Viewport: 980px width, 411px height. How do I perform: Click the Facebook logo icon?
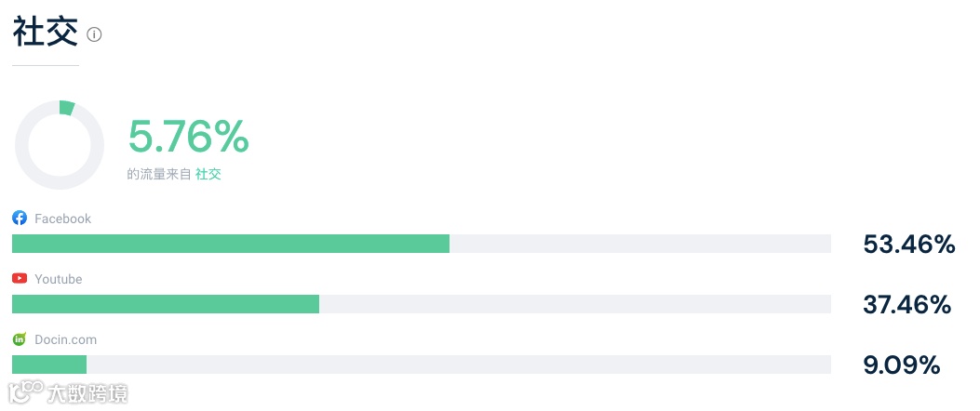(x=19, y=219)
